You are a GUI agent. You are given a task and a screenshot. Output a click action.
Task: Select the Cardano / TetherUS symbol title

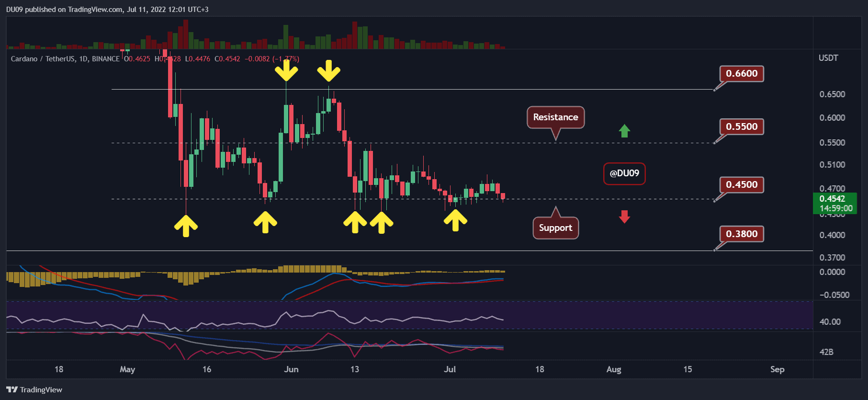[x=65, y=59]
